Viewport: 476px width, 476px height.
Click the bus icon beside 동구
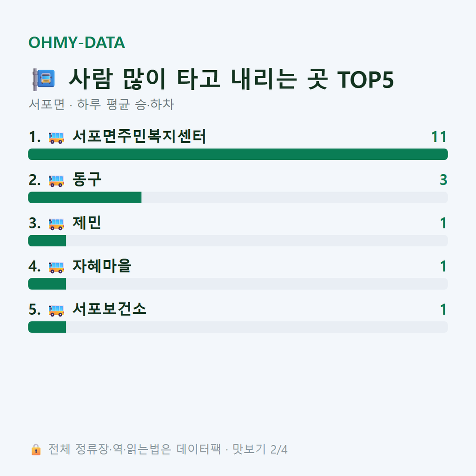(x=56, y=181)
